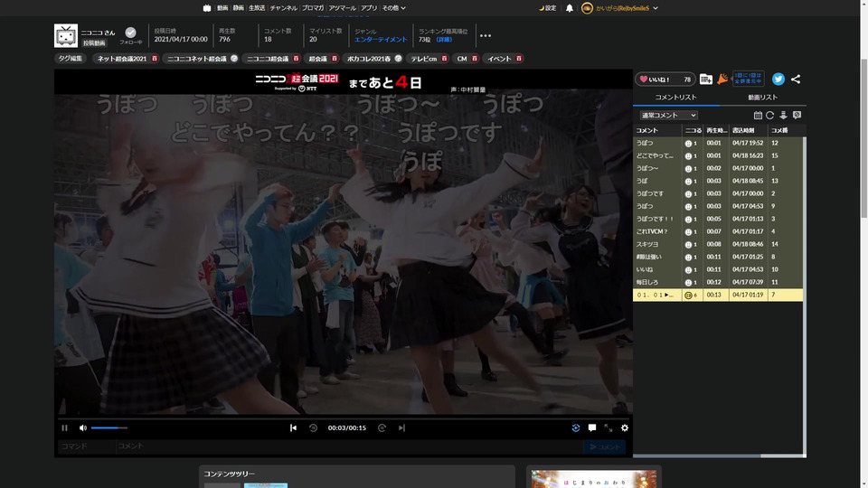Enter fullscreen mode with the arrows icon
The image size is (868, 488).
point(609,427)
